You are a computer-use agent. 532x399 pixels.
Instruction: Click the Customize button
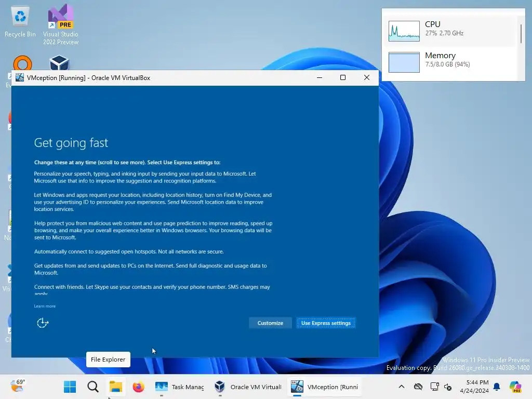[270, 323]
